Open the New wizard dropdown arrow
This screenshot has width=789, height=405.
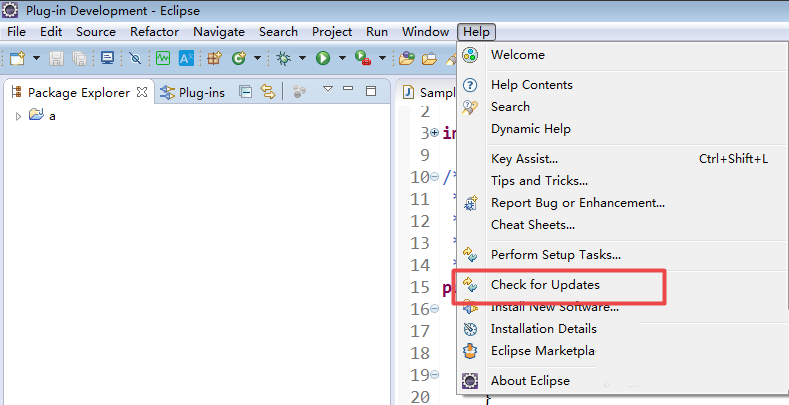click(36, 58)
